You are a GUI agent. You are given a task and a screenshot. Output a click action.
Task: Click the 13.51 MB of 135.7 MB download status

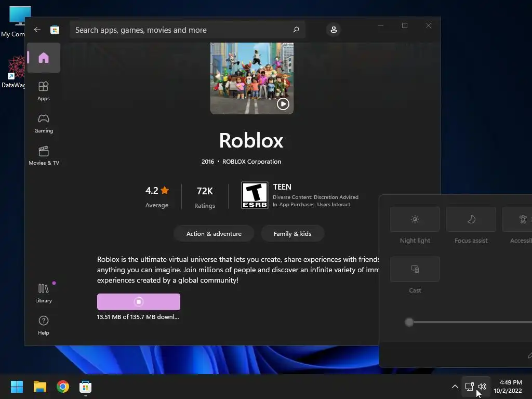(x=138, y=317)
